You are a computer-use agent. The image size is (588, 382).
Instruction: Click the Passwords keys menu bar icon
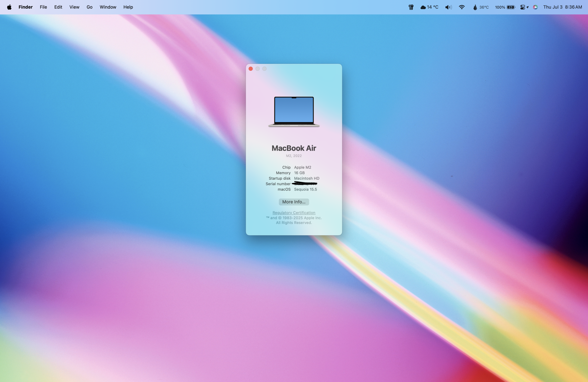click(411, 7)
